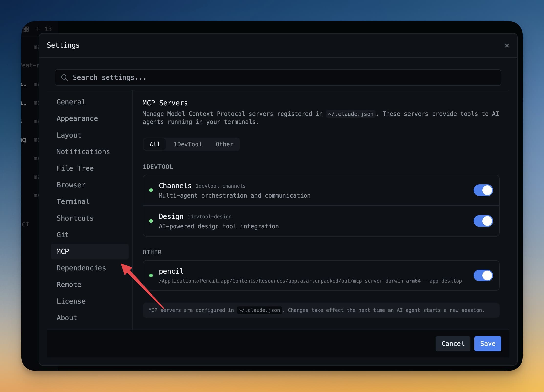544x392 pixels.
Task: Open the General settings section
Action: (71, 102)
